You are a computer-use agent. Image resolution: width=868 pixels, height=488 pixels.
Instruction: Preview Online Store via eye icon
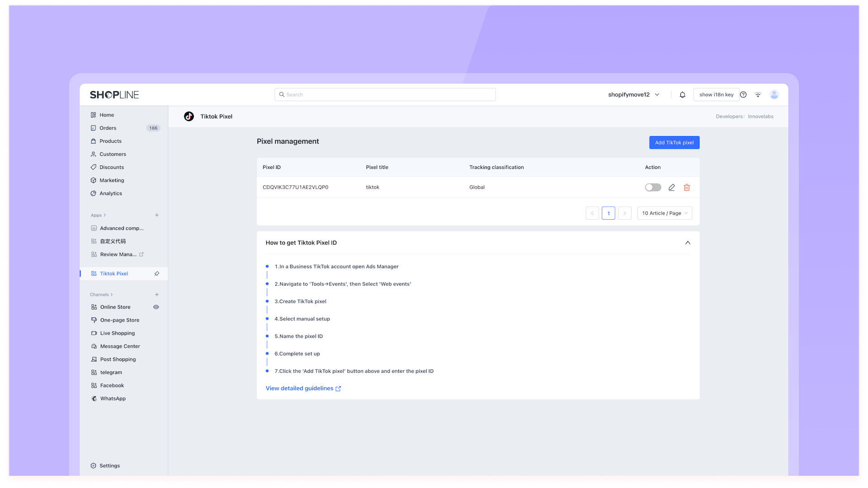tap(156, 307)
